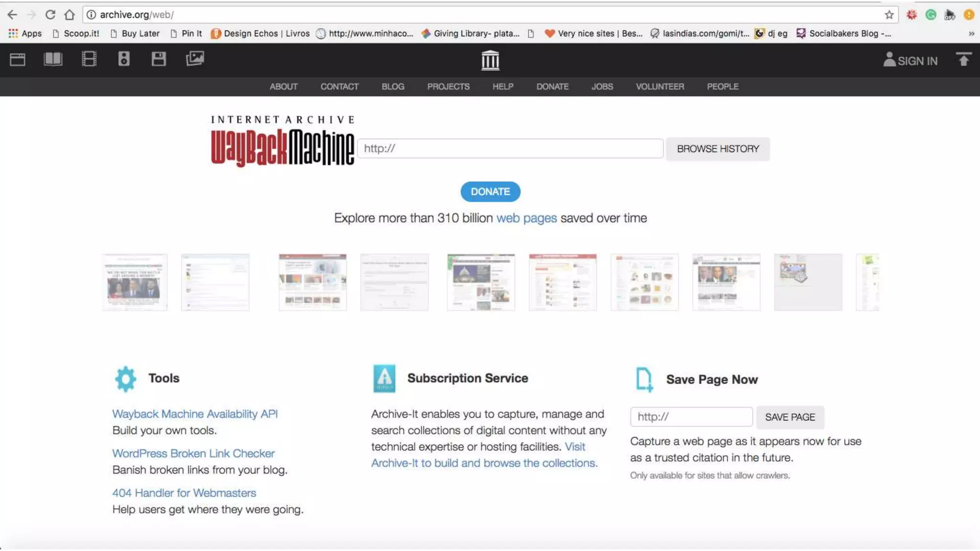Viewport: 980px width, 551px height.
Task: Open the VOLUNTEER menu item
Action: click(660, 87)
